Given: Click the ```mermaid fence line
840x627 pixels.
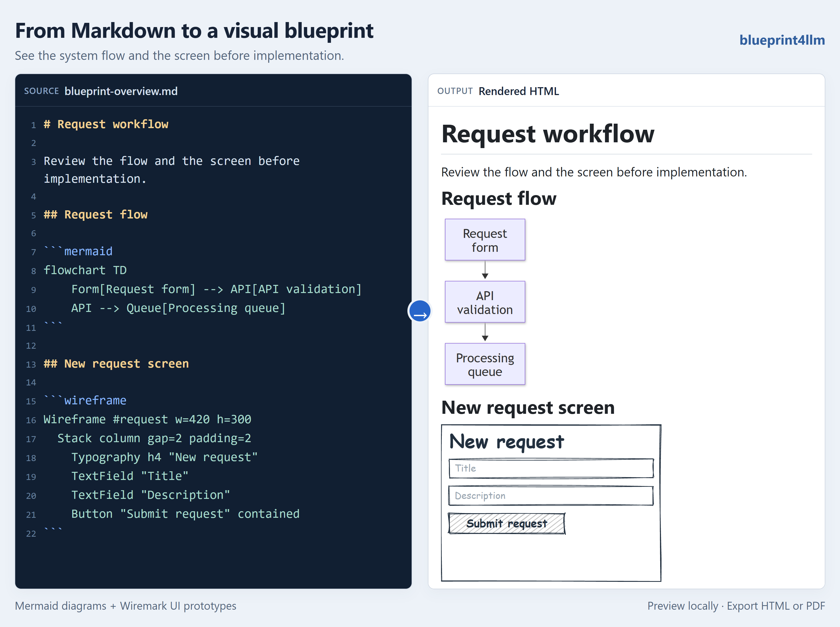Looking at the screenshot, I should pos(78,251).
